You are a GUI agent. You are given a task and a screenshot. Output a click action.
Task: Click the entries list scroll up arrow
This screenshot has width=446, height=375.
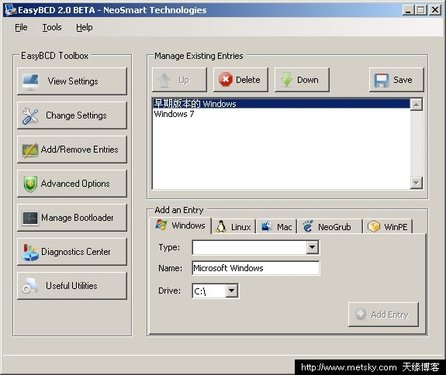tap(416, 104)
